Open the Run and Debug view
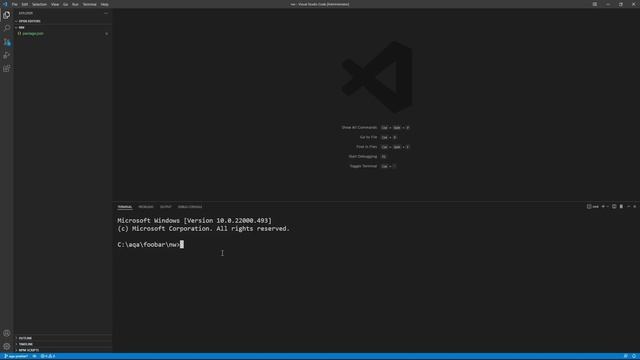 click(x=7, y=55)
